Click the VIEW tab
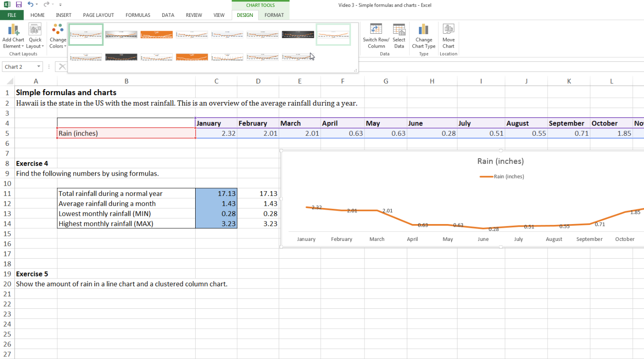This screenshot has height=359, width=644. 219,15
